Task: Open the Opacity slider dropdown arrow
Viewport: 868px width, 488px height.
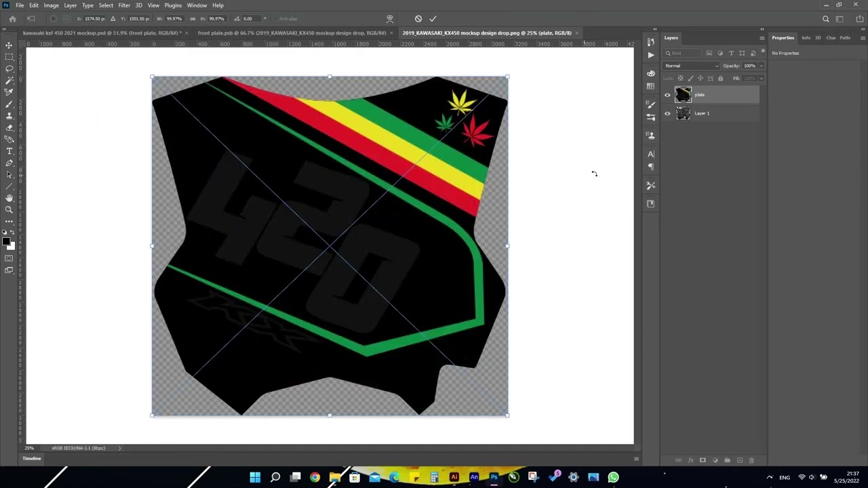Action: (x=762, y=66)
